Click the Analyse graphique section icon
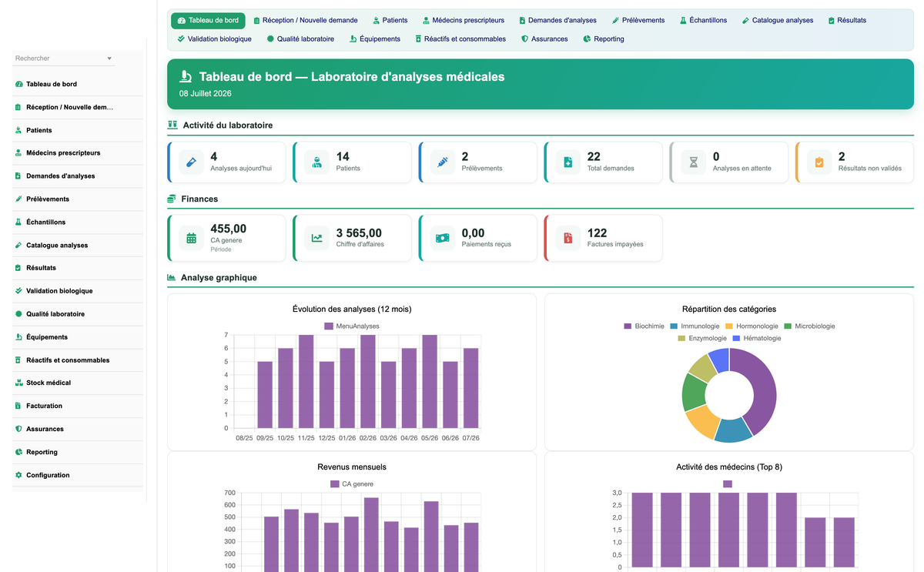This screenshot has height=572, width=924. (x=172, y=278)
